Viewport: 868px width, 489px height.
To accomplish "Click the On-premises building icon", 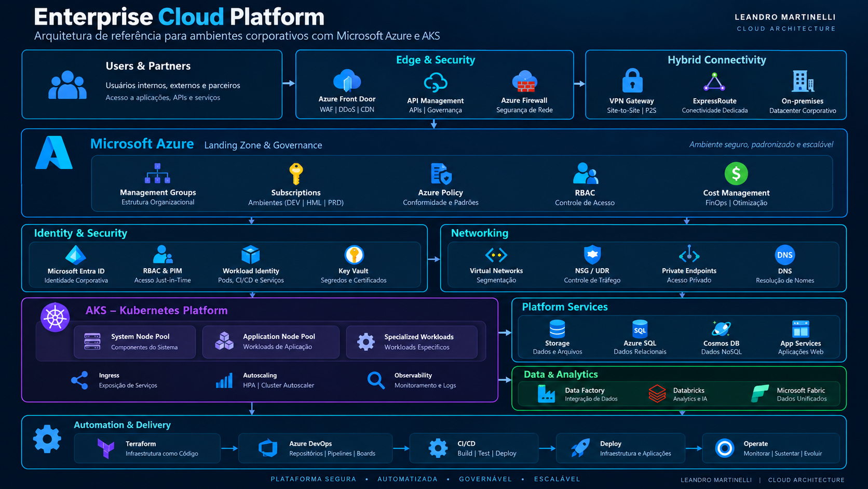I will 803,81.
